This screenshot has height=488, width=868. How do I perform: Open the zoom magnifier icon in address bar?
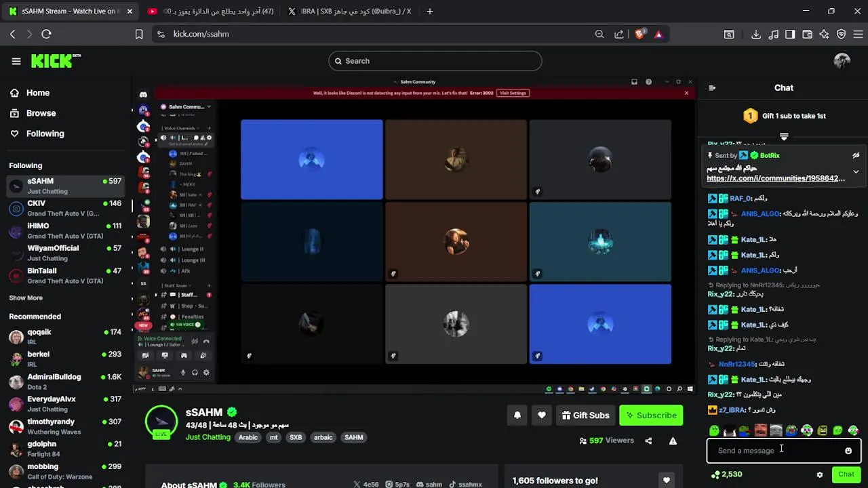pos(599,34)
